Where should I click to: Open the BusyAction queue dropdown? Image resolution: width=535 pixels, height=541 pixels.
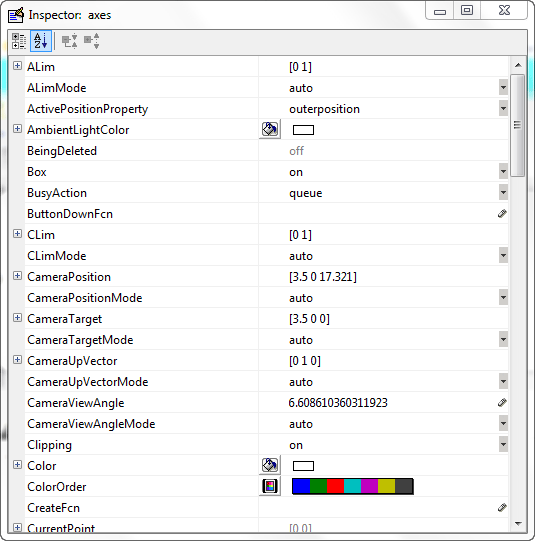click(503, 193)
